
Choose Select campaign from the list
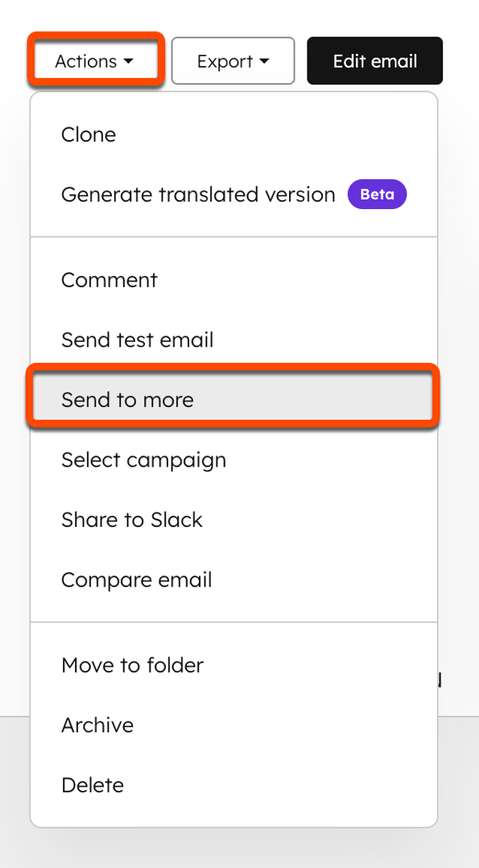coord(143,459)
